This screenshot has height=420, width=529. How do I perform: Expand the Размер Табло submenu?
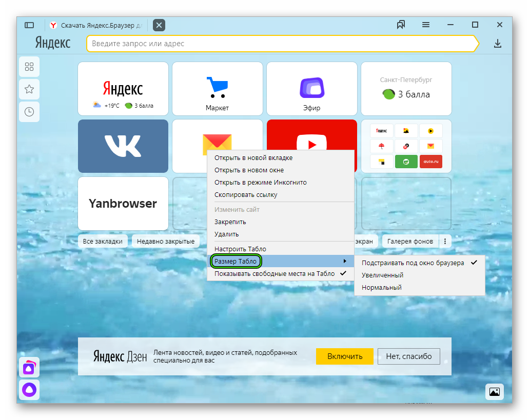pos(280,261)
